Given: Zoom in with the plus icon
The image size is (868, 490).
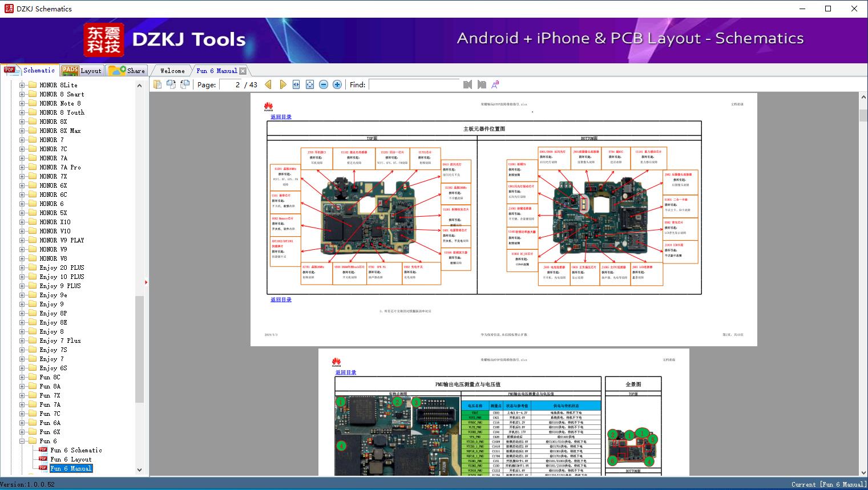Looking at the screenshot, I should click(337, 84).
